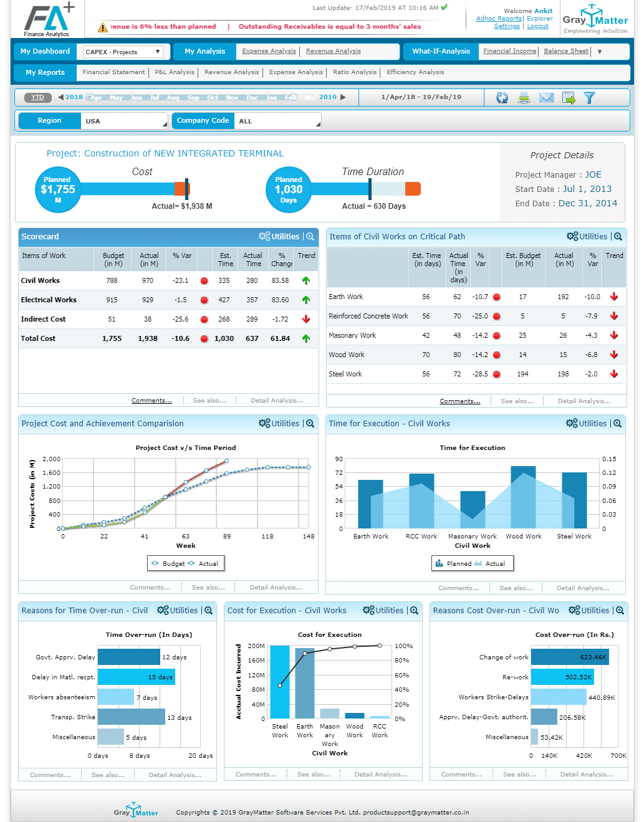Open the Company Code ALL dropdown
The height and width of the screenshot is (822, 644).
coord(277,121)
